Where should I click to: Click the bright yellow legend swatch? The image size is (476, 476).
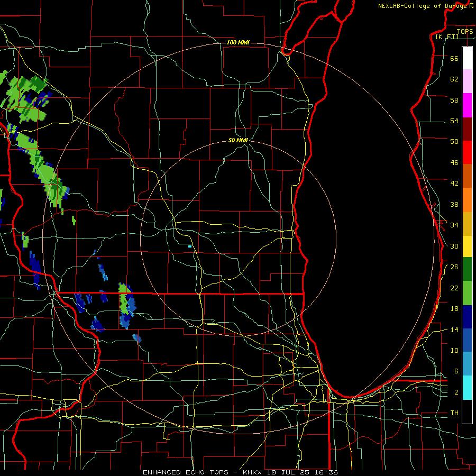[467, 246]
